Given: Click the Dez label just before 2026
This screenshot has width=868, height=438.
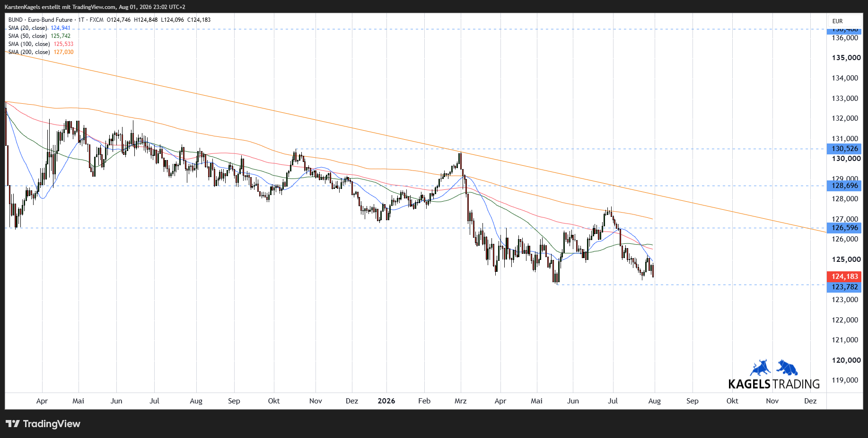Looking at the screenshot, I should coord(352,401).
